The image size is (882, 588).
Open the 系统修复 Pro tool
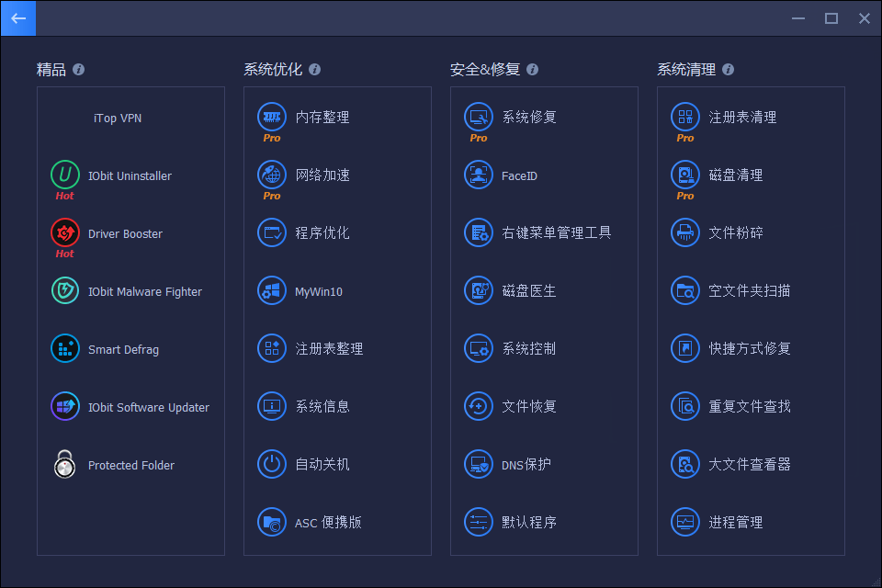pos(519,117)
